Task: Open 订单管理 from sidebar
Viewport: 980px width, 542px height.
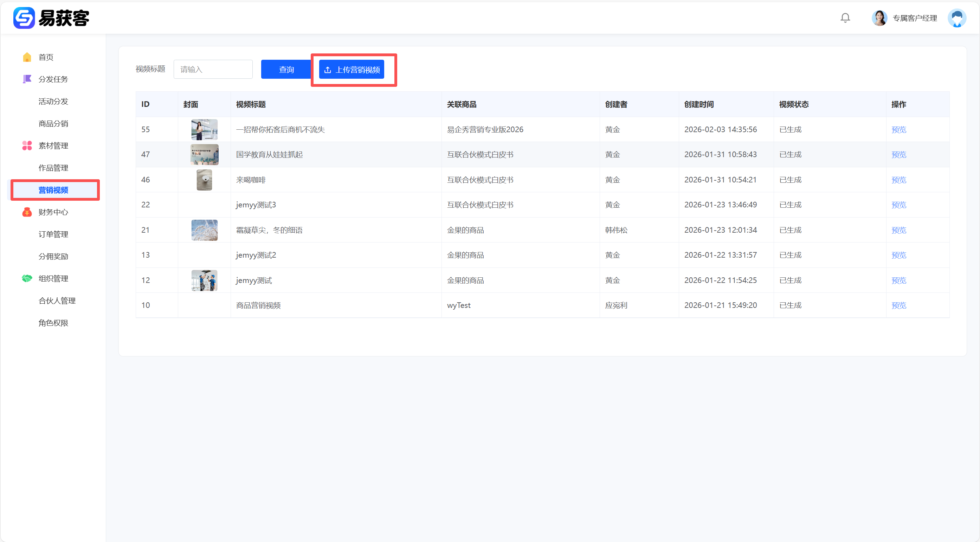Action: [x=53, y=234]
